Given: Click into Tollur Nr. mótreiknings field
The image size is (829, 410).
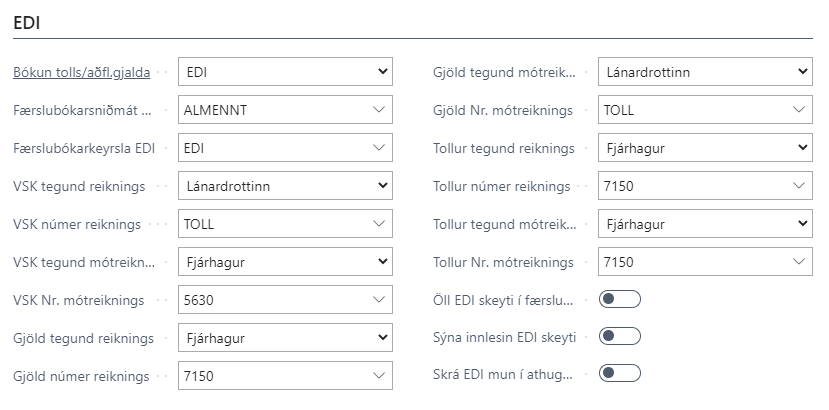Looking at the screenshot, I should pyautogui.click(x=690, y=262).
